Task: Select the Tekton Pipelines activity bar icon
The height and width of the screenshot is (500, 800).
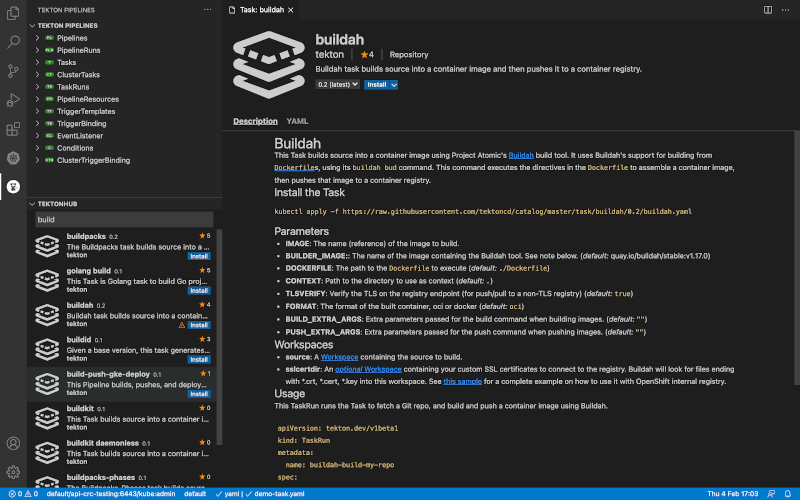Action: point(13,187)
